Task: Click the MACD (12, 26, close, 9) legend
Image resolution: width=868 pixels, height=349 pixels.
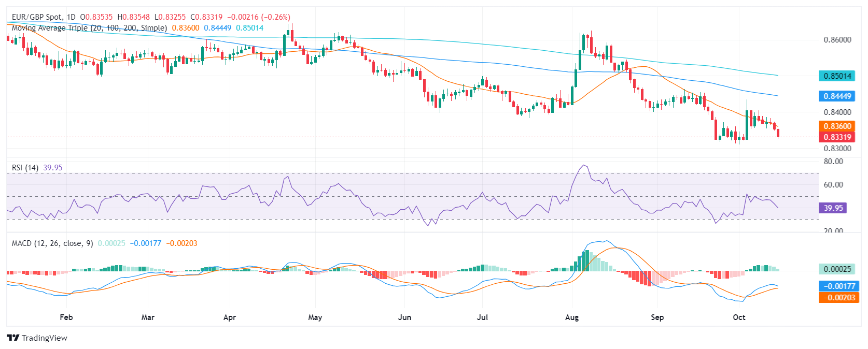Action: [52, 243]
